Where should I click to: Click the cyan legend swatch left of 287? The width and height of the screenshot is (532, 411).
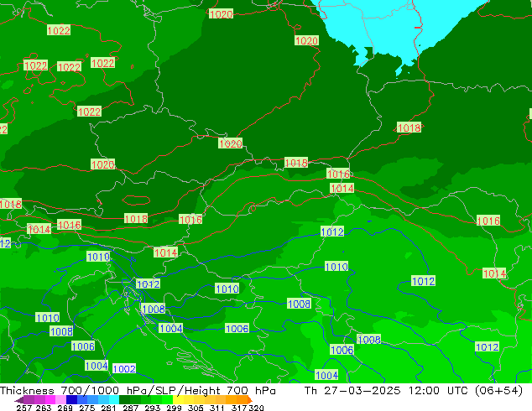click(113, 399)
